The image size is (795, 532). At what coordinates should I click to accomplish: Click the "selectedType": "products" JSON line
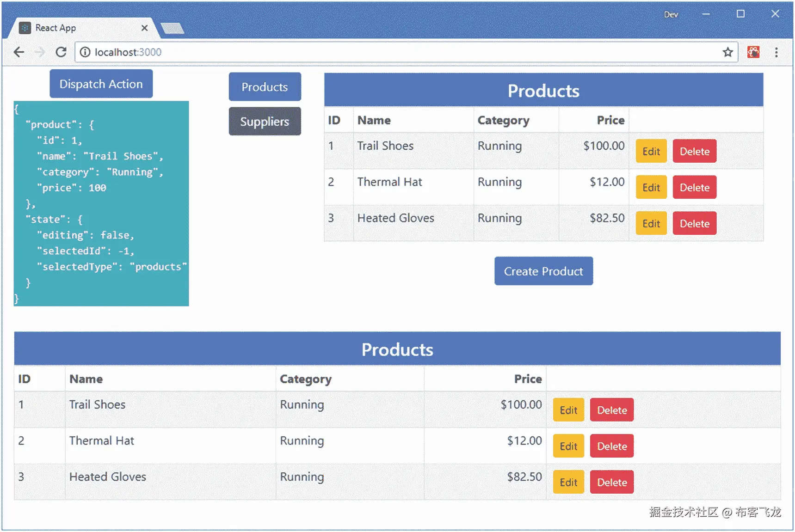(x=112, y=267)
